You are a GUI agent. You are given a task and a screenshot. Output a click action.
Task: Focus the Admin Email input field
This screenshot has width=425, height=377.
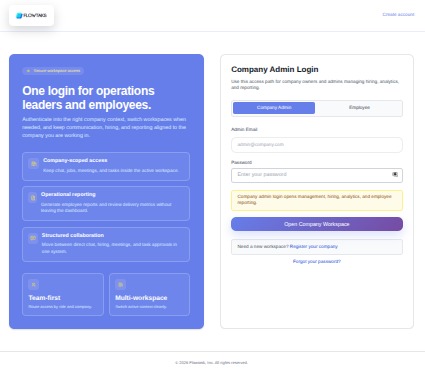pos(317,145)
